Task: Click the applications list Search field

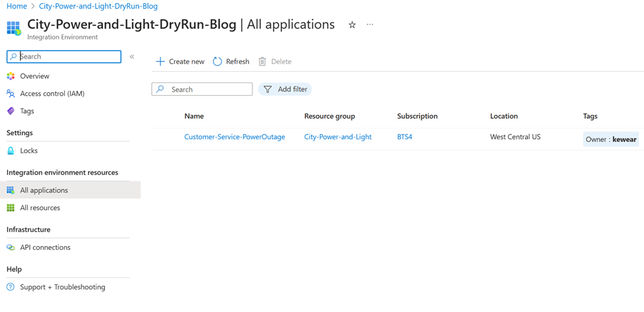Action: pos(202,89)
